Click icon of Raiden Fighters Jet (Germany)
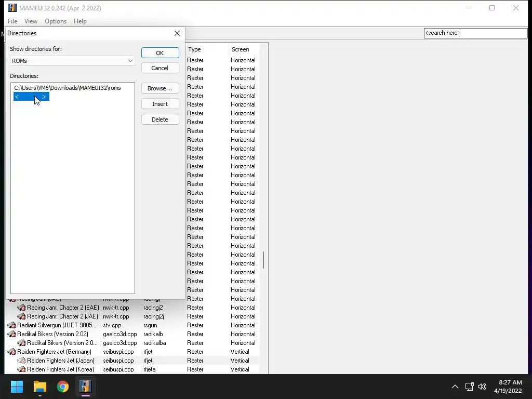 pyautogui.click(x=11, y=352)
